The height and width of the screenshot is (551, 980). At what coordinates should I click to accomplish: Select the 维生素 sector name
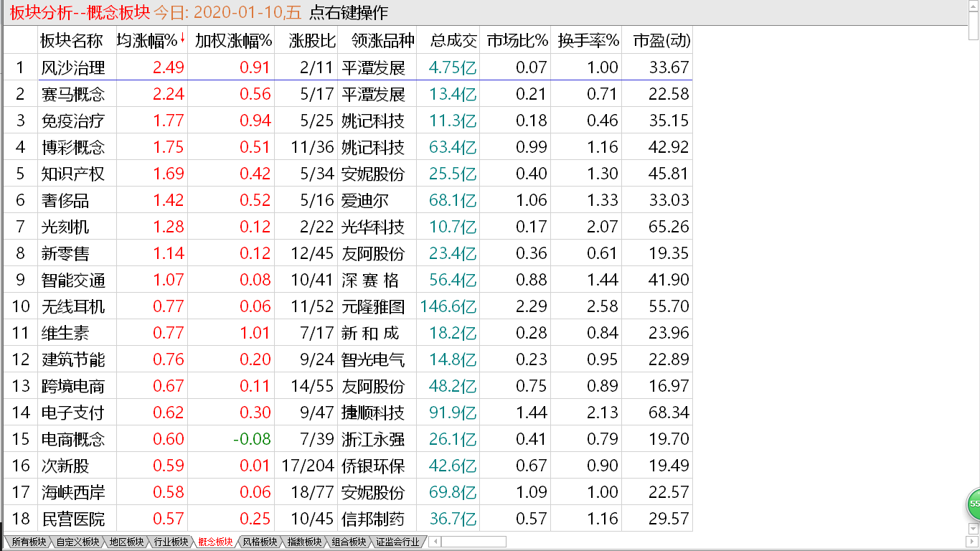coord(65,333)
